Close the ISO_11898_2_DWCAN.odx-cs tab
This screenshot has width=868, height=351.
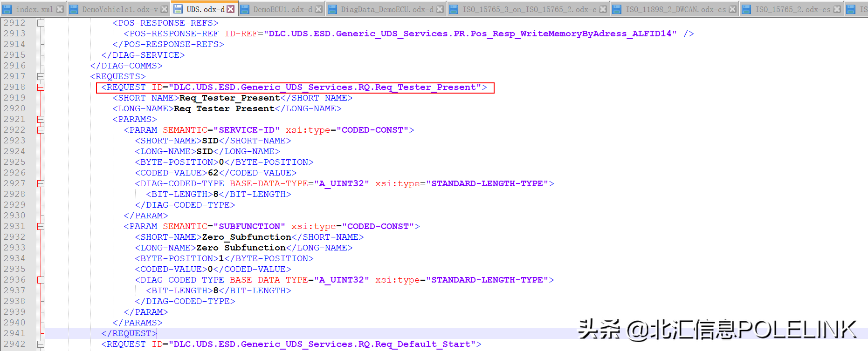[x=732, y=9]
